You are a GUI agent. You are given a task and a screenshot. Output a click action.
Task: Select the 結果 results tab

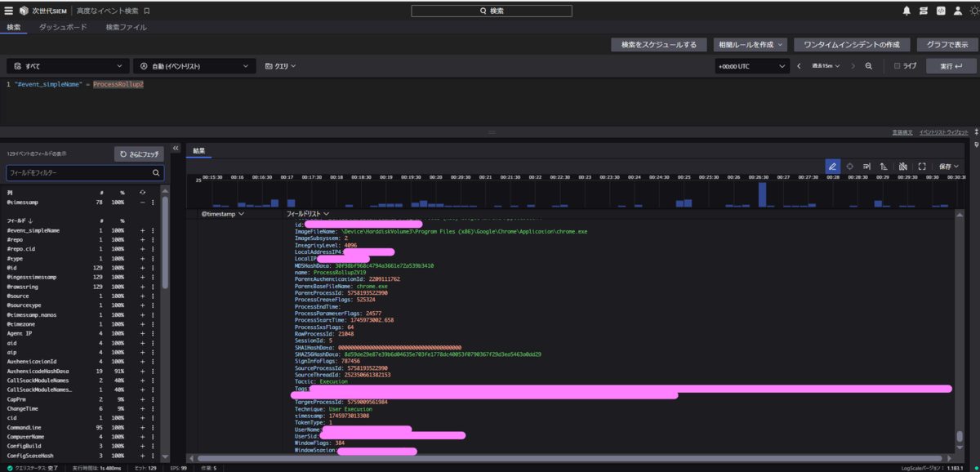[199, 150]
